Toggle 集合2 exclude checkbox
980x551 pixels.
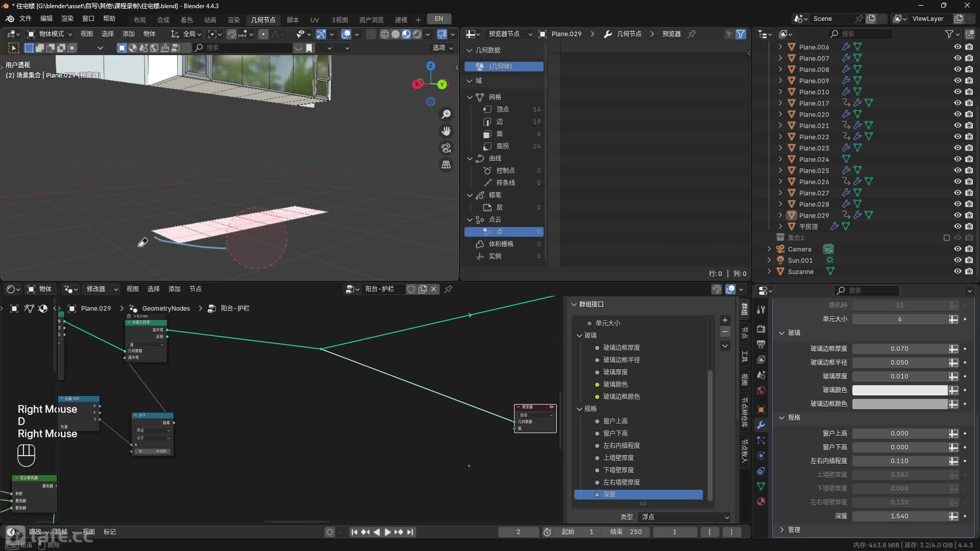947,238
